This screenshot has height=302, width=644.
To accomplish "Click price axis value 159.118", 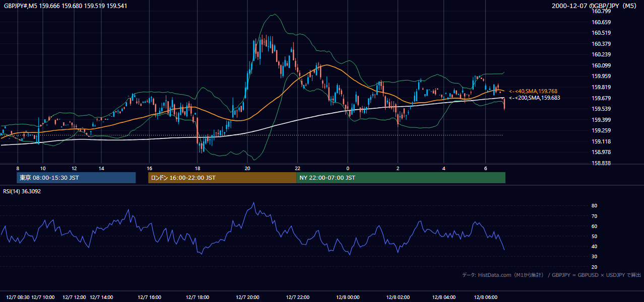I will tap(602, 141).
